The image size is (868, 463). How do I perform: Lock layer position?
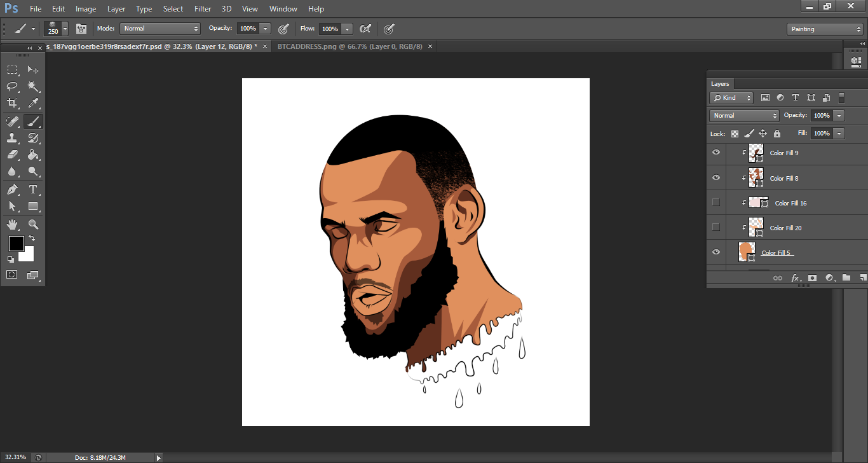point(763,134)
